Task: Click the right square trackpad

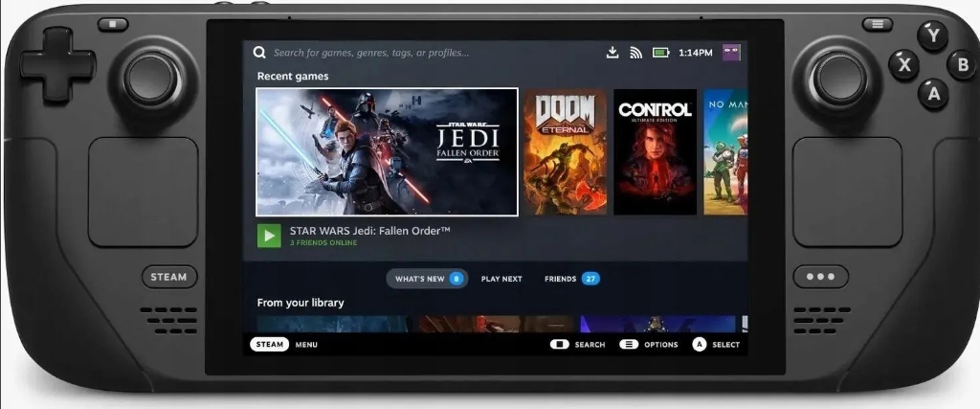Action: point(848,192)
